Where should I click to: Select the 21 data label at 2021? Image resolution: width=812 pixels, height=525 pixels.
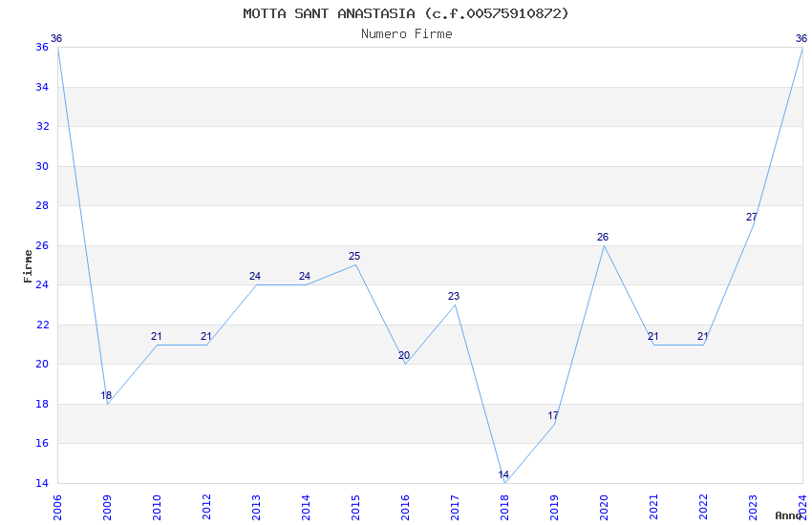pos(652,336)
